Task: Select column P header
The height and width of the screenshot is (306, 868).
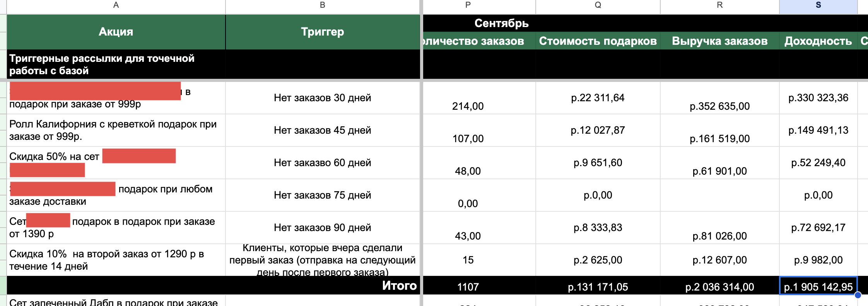Action: click(x=468, y=5)
